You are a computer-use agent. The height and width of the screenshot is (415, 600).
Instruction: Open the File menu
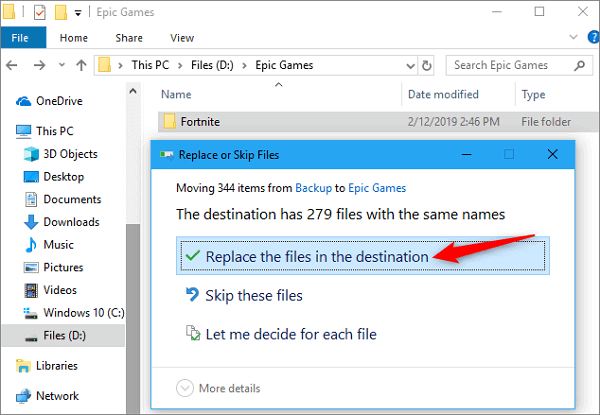point(19,38)
